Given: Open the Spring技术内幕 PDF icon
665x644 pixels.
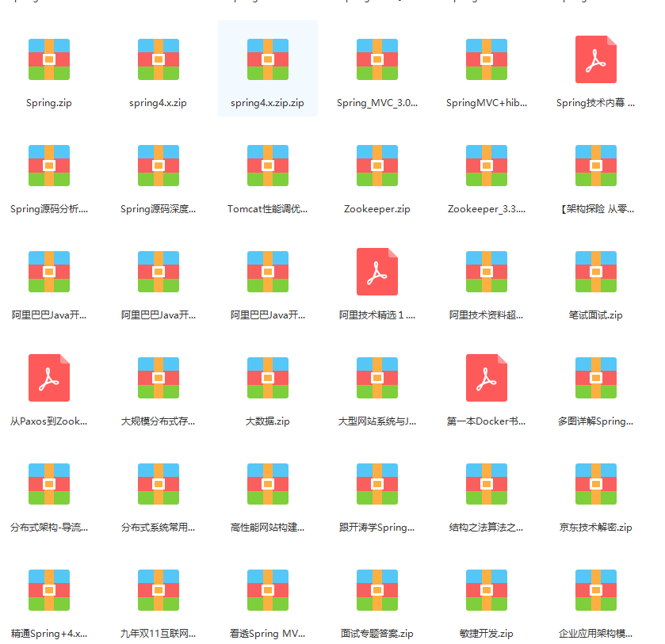Looking at the screenshot, I should (x=596, y=59).
